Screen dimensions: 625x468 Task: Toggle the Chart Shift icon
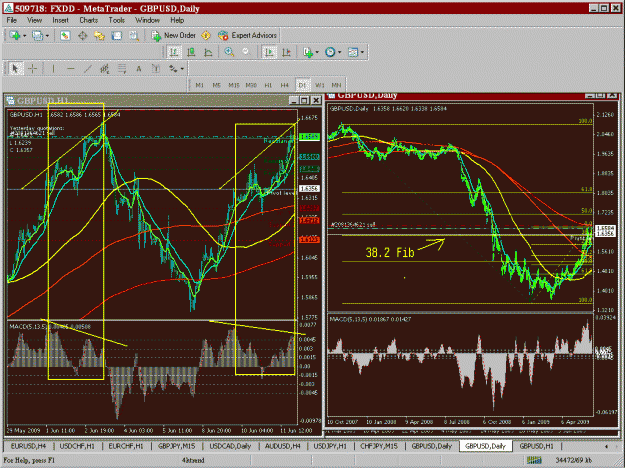pyautogui.click(x=286, y=52)
